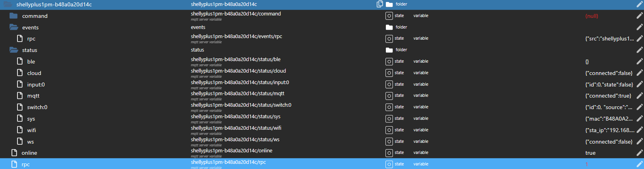
Task: Edit the status/switch:0 object via pencil icon
Action: coord(640,107)
